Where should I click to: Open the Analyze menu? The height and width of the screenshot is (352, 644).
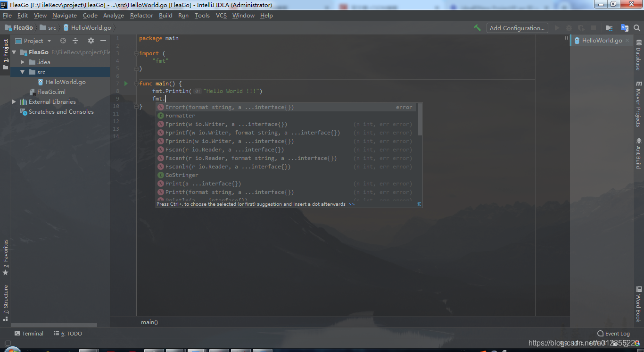pos(114,16)
